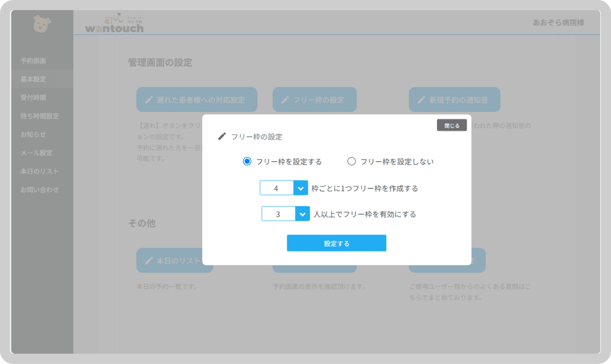Open the 基本設定 sidebar menu item

pos(33,79)
